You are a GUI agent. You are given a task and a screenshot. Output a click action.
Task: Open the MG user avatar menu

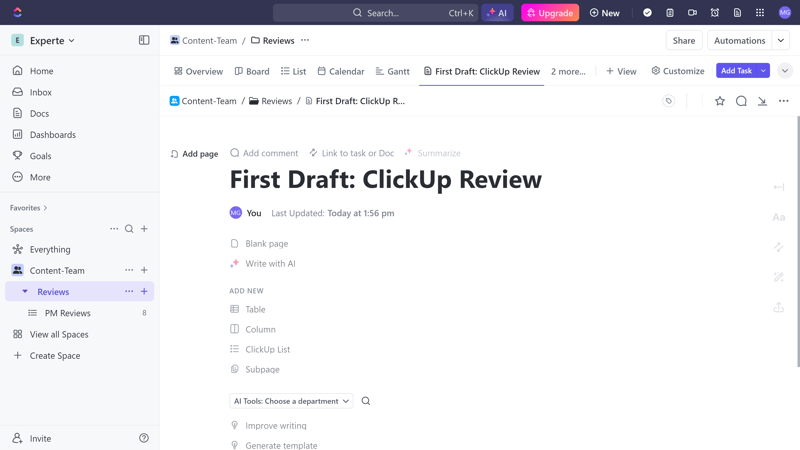pyautogui.click(x=785, y=13)
